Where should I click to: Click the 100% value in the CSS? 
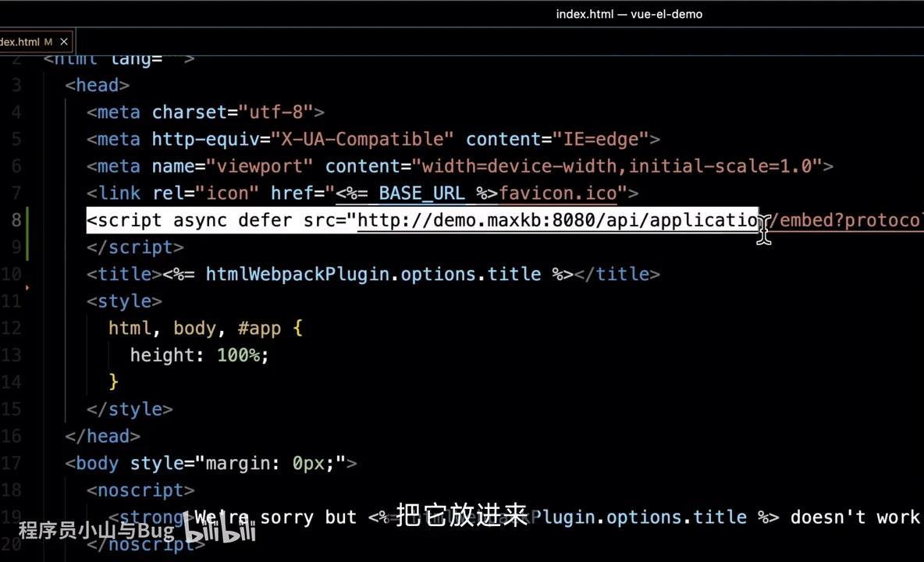[x=238, y=355]
